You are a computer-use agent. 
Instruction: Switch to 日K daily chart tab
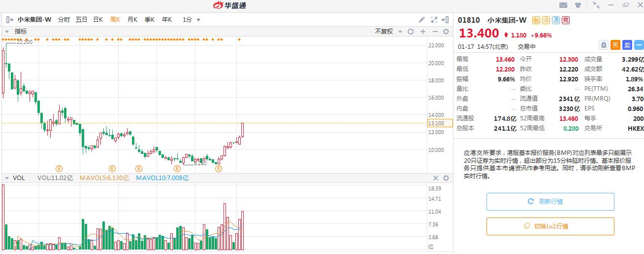click(98, 20)
